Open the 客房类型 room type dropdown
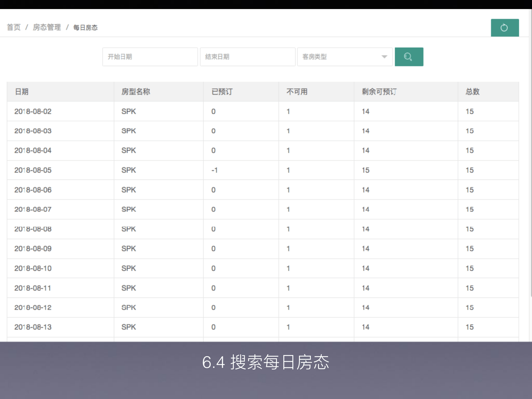 tap(344, 57)
